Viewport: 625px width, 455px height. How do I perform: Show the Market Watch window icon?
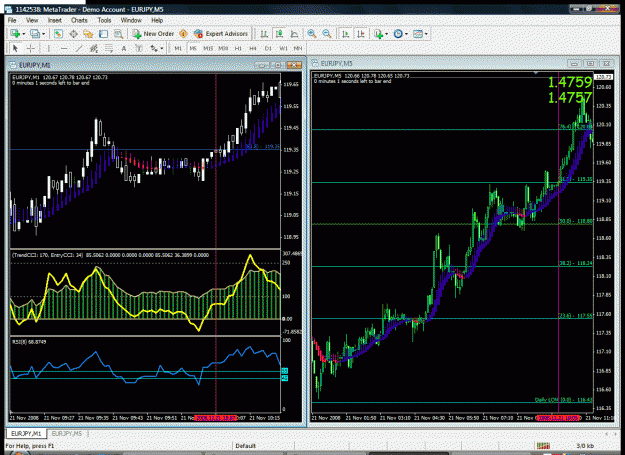coord(58,34)
